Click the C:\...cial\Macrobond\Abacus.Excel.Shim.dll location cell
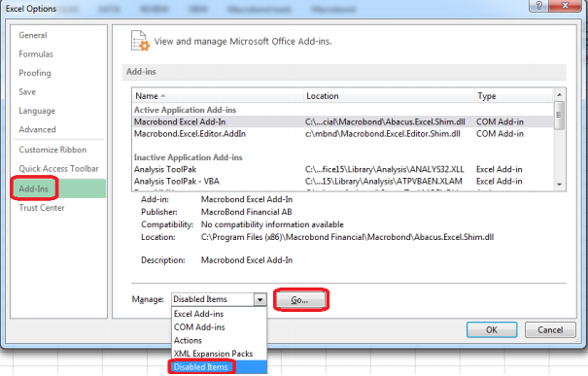Image resolution: width=588 pixels, height=376 pixels. coord(385,121)
